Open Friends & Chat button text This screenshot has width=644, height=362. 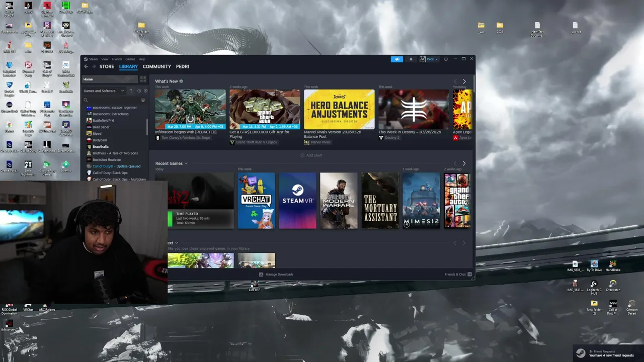coord(455,275)
